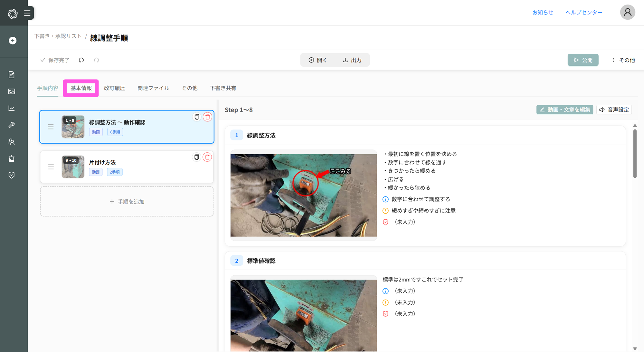
Task: Click the info icon beside 数字に合わせて調整する
Action: point(385,199)
